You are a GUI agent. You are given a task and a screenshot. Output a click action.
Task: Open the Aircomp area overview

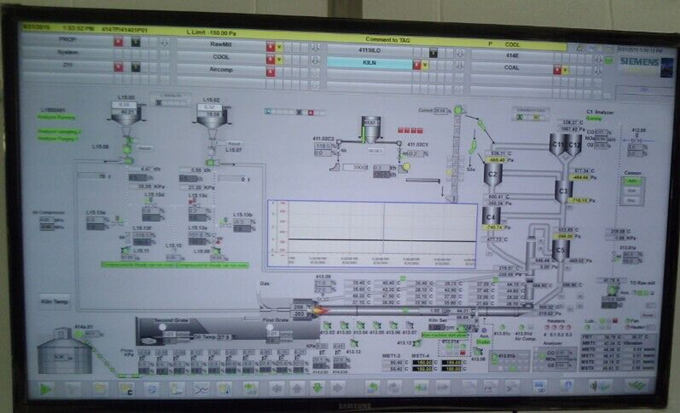click(x=219, y=68)
